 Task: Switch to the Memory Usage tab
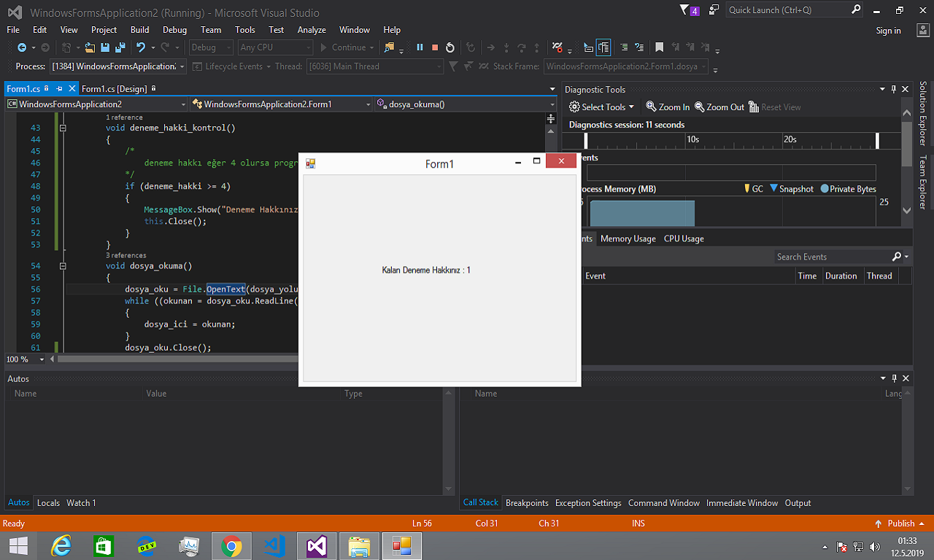(x=628, y=238)
